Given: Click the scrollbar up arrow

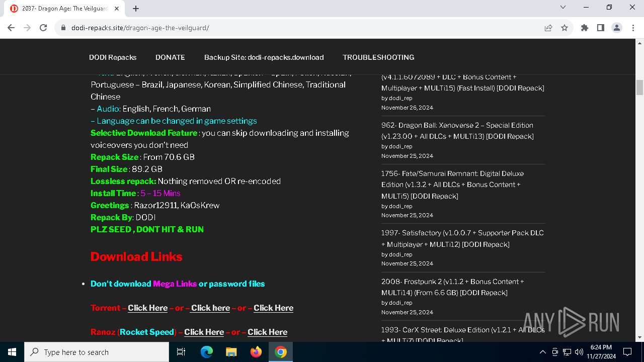Looking at the screenshot, I should tap(640, 43).
